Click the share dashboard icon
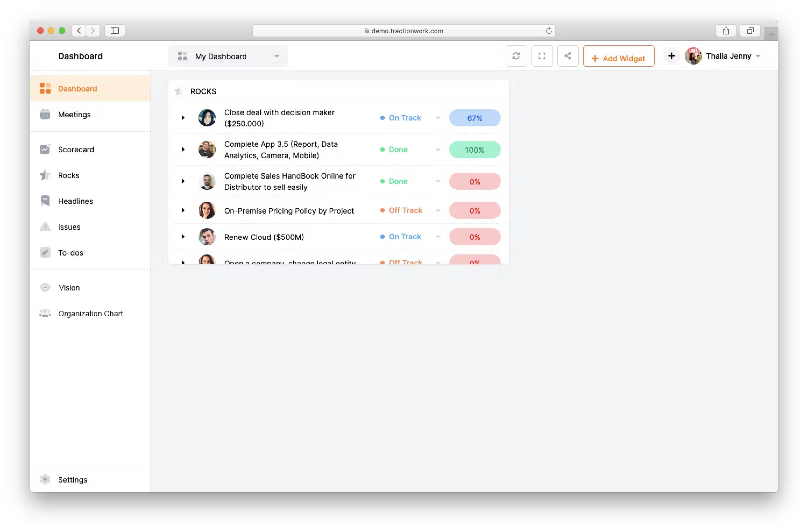This screenshot has width=808, height=532. click(x=567, y=56)
